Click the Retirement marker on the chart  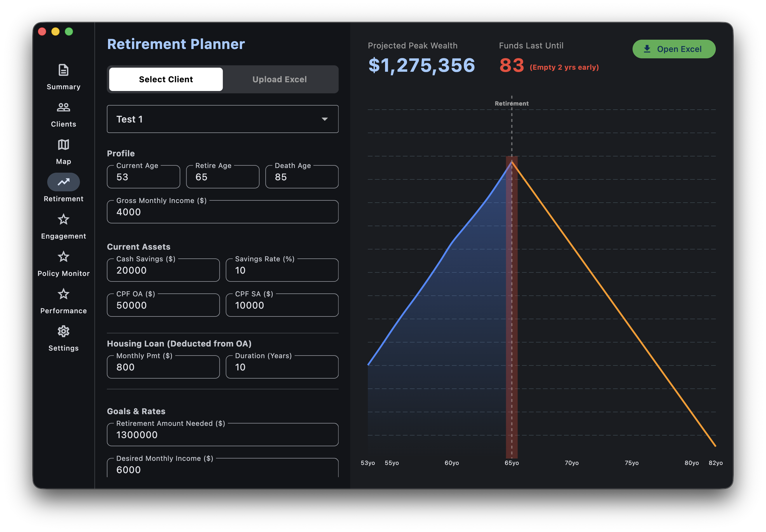[x=511, y=104]
